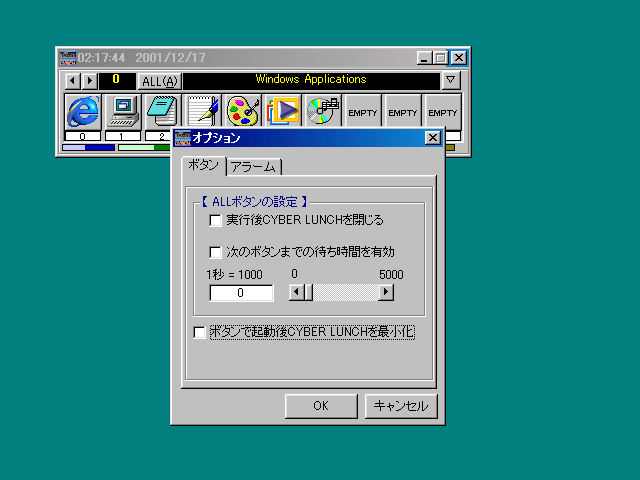640x480 pixels.
Task: Select the middle EMPTY launcher slot
Action: 402,112
